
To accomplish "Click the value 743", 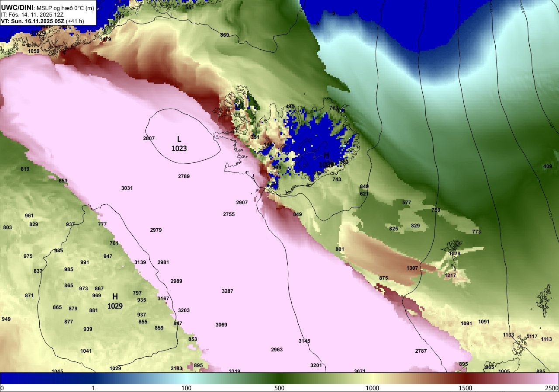I will [337, 179].
